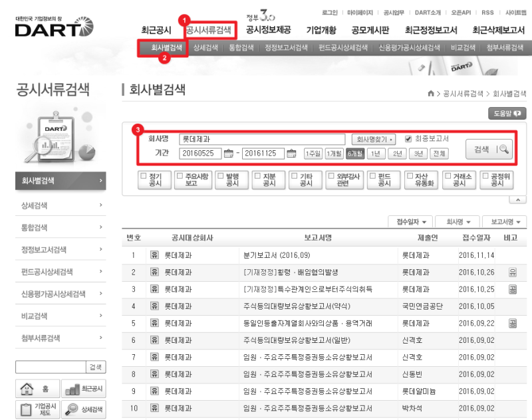Viewport: 532px width, 420px height.
Task: Set period to 6개월
Action: tap(355, 154)
